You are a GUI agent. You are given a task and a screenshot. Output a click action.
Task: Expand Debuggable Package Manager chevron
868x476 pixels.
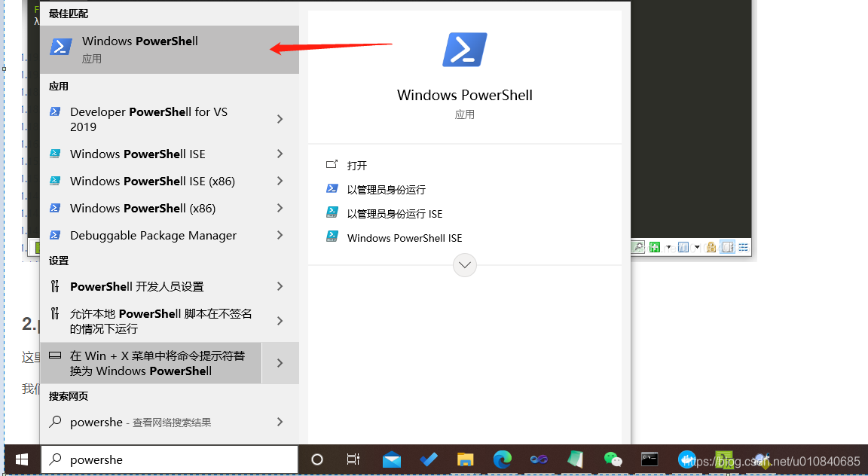(x=280, y=235)
